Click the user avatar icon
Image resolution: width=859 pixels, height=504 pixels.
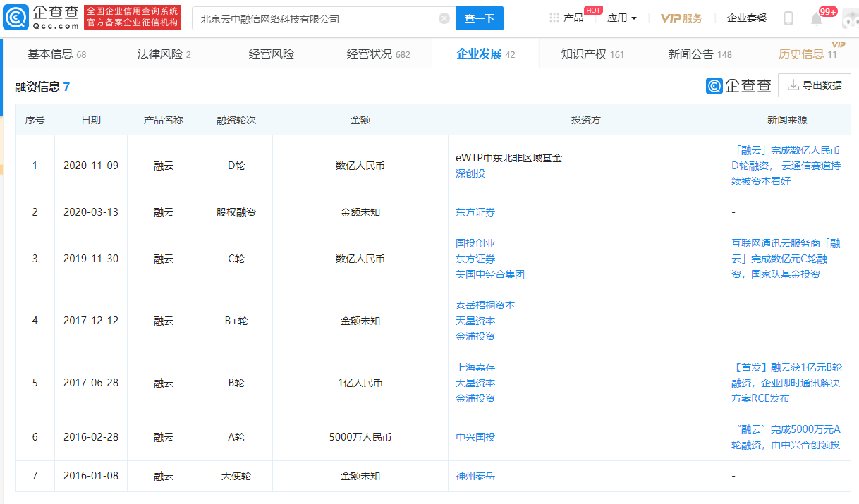(850, 18)
